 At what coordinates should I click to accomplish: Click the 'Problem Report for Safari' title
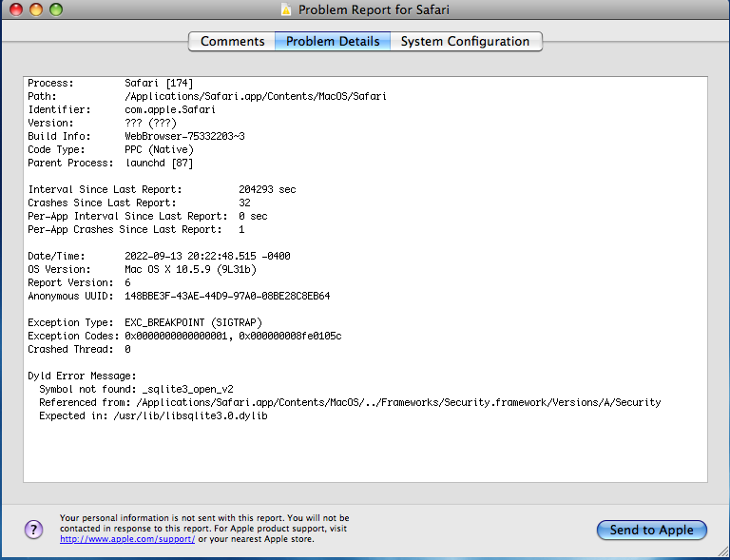pyautogui.click(x=374, y=10)
